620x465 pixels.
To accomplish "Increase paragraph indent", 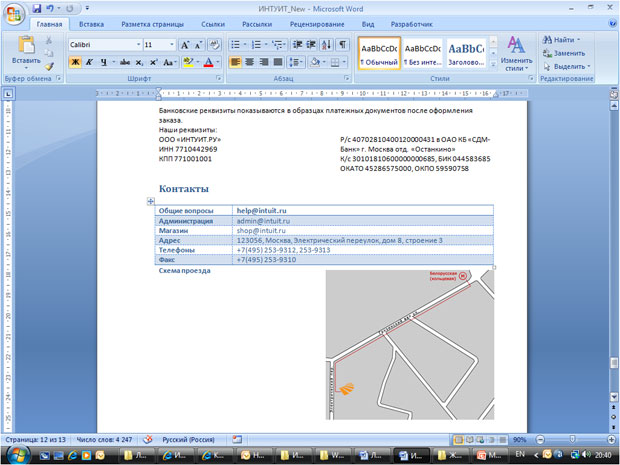I will click(x=311, y=45).
